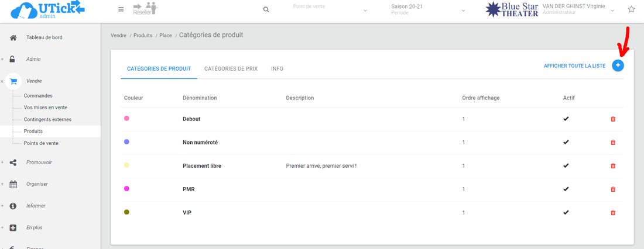This screenshot has width=644, height=249.
Task: Open the Saison 20-21 period dropdown
Action: [x=428, y=10]
